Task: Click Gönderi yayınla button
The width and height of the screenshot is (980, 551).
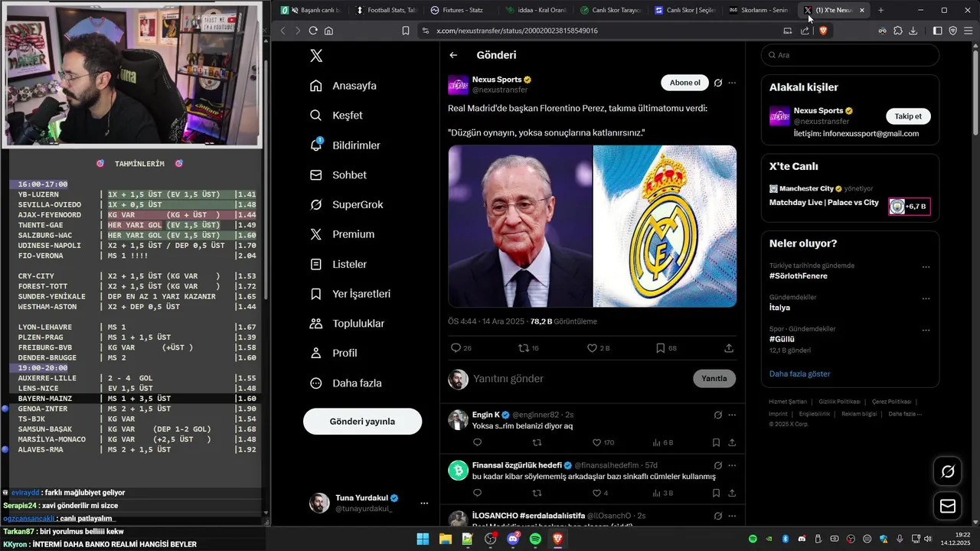Action: pos(362,422)
